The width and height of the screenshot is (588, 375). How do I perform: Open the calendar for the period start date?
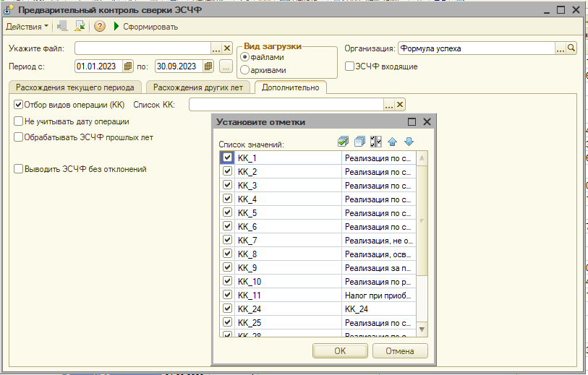(x=129, y=66)
